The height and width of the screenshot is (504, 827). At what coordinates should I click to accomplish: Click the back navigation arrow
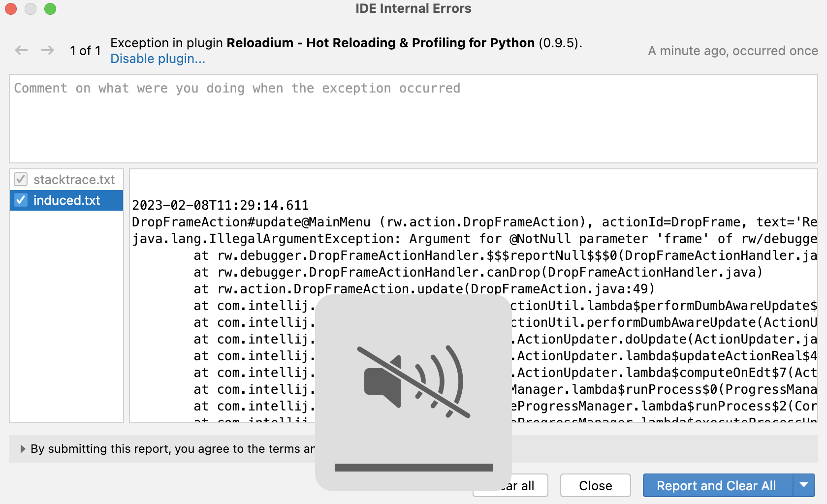coord(21,50)
